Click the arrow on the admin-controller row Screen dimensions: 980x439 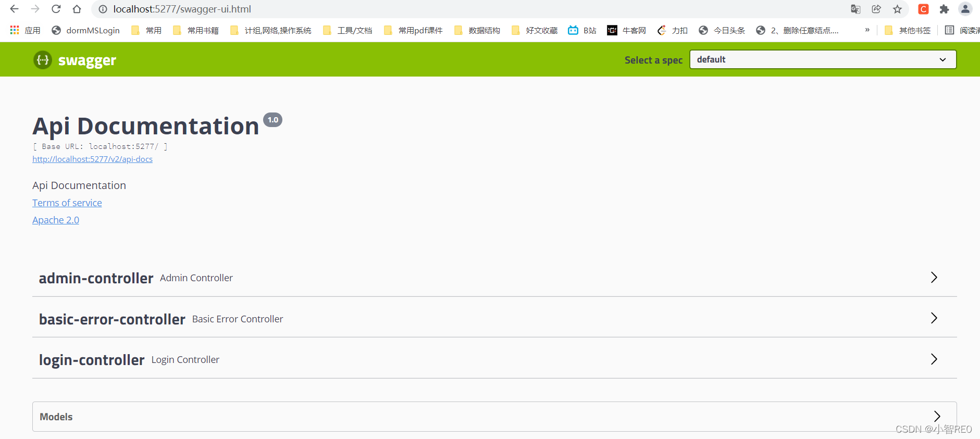[x=934, y=278]
